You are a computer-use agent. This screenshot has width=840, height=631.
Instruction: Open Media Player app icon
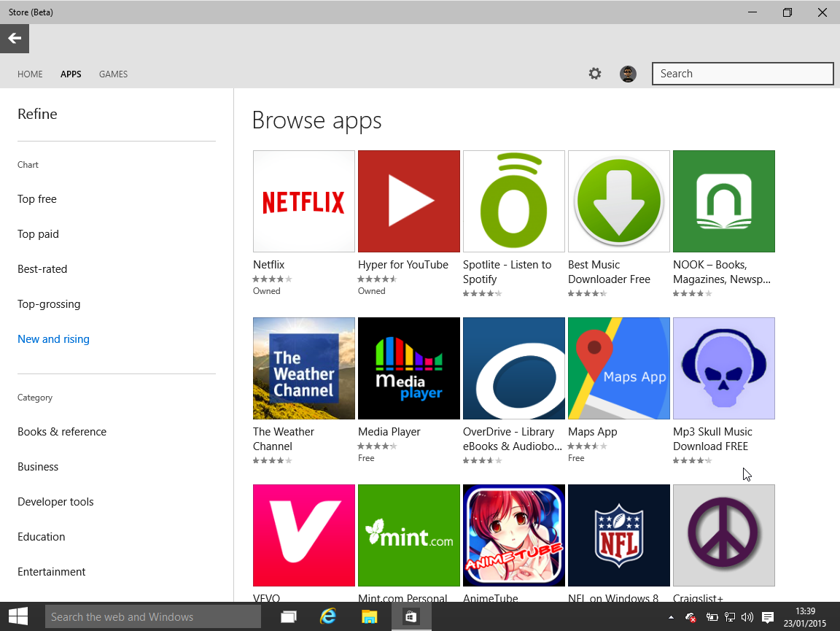coord(409,368)
